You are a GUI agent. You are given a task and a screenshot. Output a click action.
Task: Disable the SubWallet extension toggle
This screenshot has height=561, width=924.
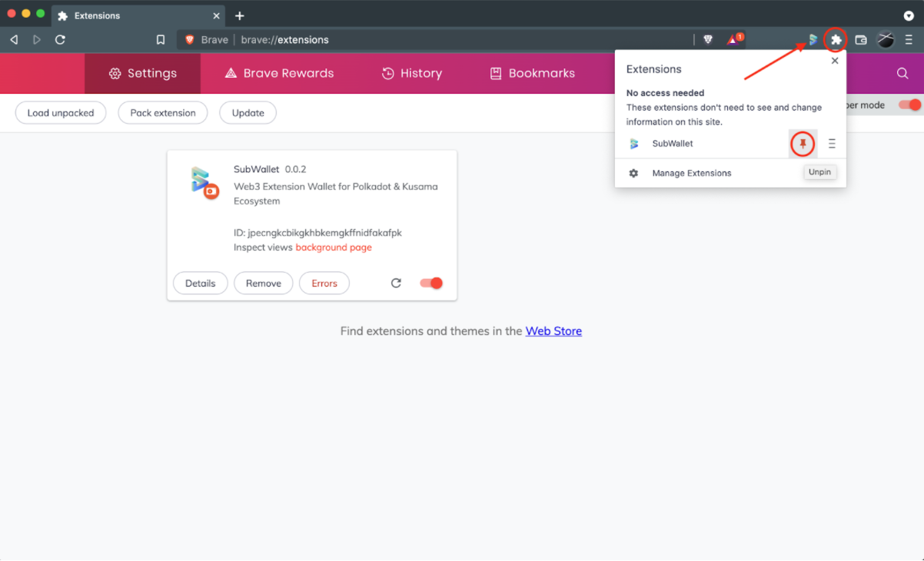[x=431, y=283]
